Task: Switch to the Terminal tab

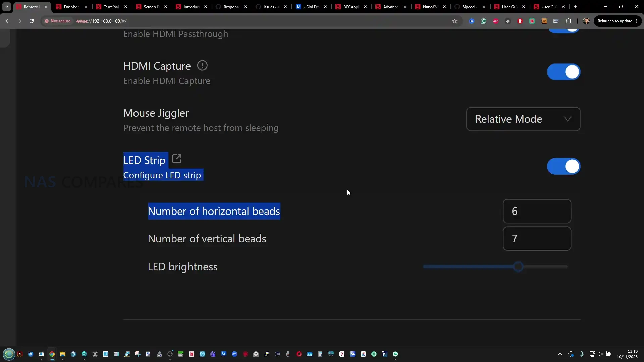Action: pos(111,7)
